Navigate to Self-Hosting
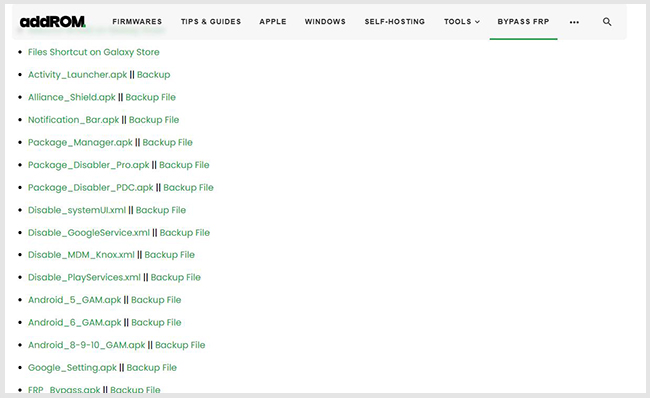This screenshot has height=399, width=650. tap(395, 22)
